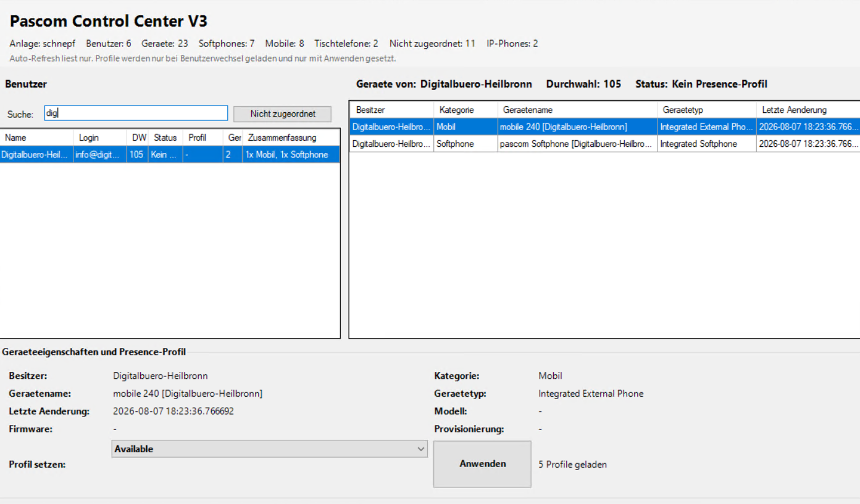This screenshot has height=504, width=860.
Task: Click the 'Status: Kein Presence-Profil' heading
Action: pyautogui.click(x=701, y=84)
